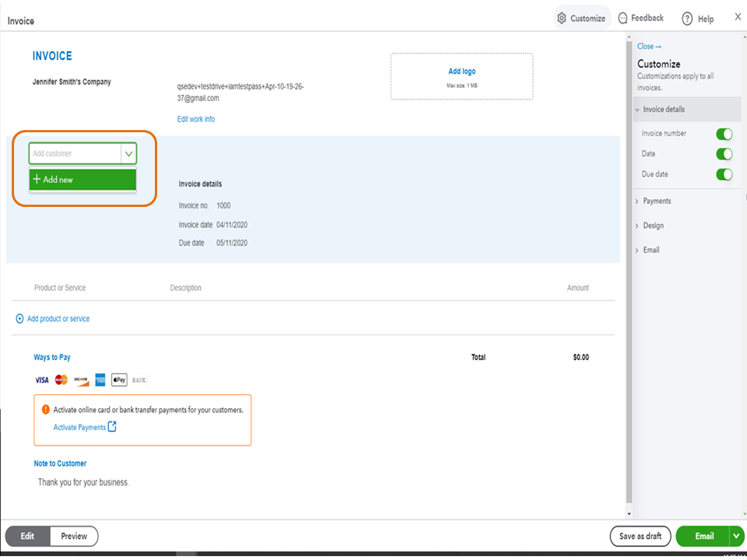
Task: Expand the Email section
Action: [647, 250]
